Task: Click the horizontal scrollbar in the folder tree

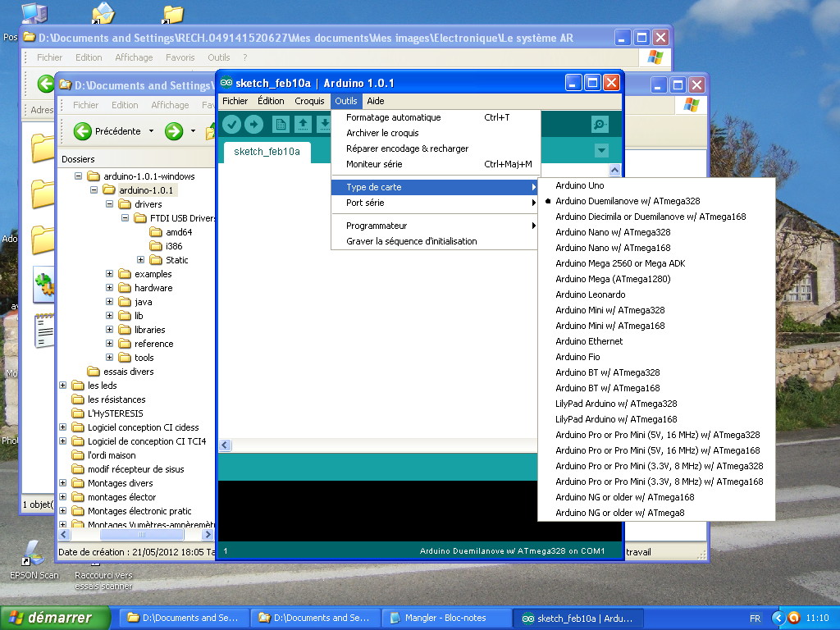Action: pos(135,535)
